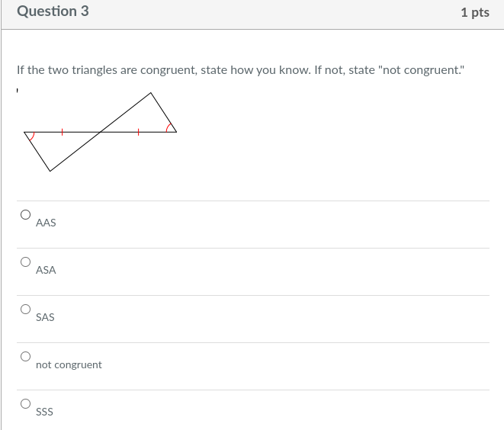Click the "ASA" answer label text
504x430 pixels.
(x=46, y=270)
